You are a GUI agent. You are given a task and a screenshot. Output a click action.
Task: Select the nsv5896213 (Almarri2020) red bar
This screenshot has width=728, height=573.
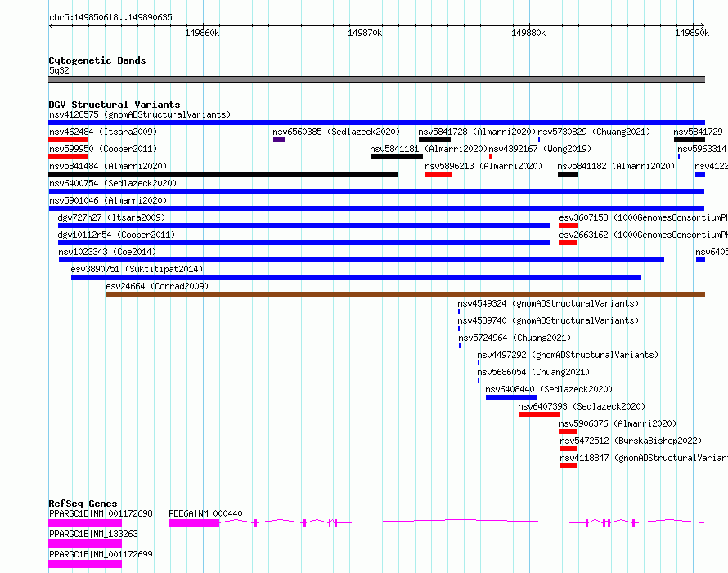point(438,174)
